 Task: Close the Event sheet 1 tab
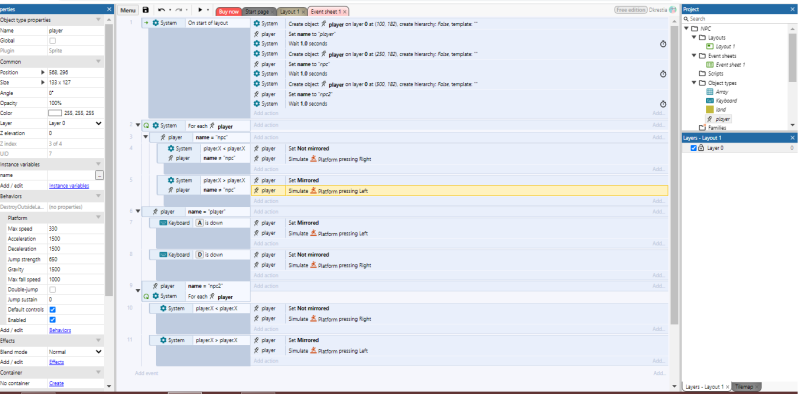[344, 11]
